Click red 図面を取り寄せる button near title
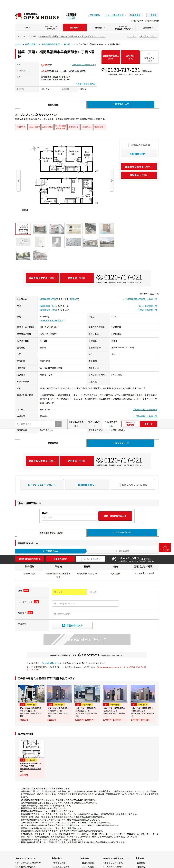The height and width of the screenshot is (868, 174). (x=111, y=57)
